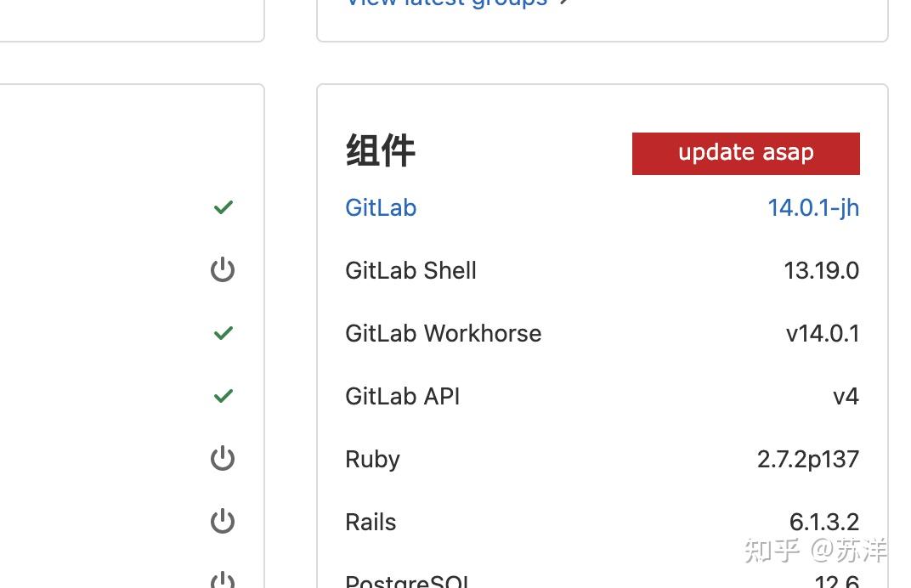Toggle the Rails component status indicator
The image size is (911, 588).
pos(222,521)
